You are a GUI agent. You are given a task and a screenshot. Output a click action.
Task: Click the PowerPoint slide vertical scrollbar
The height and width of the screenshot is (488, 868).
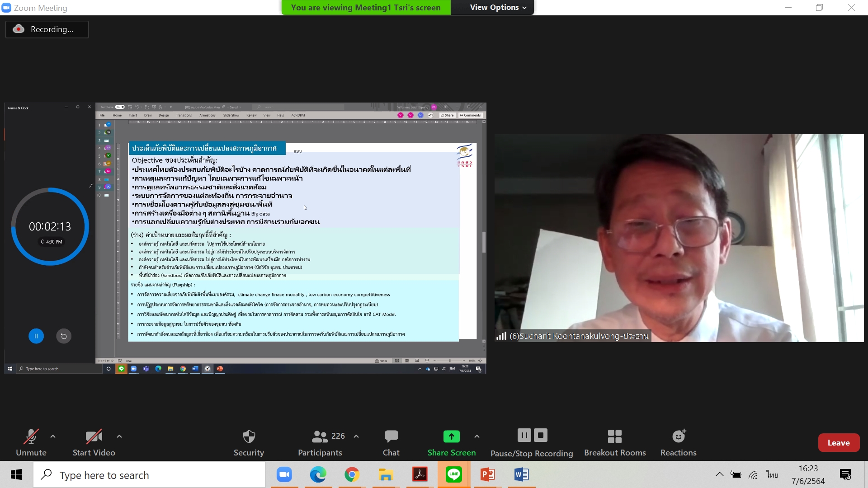(x=484, y=242)
